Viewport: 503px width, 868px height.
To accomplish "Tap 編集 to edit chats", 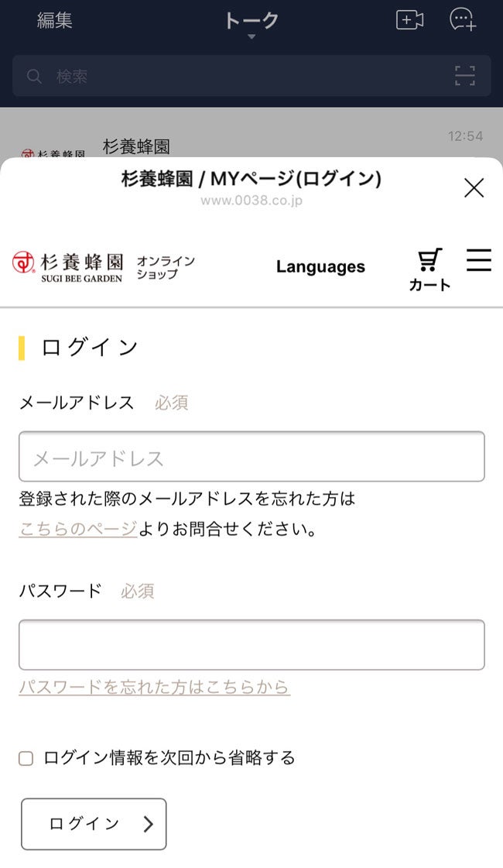I will point(55,20).
